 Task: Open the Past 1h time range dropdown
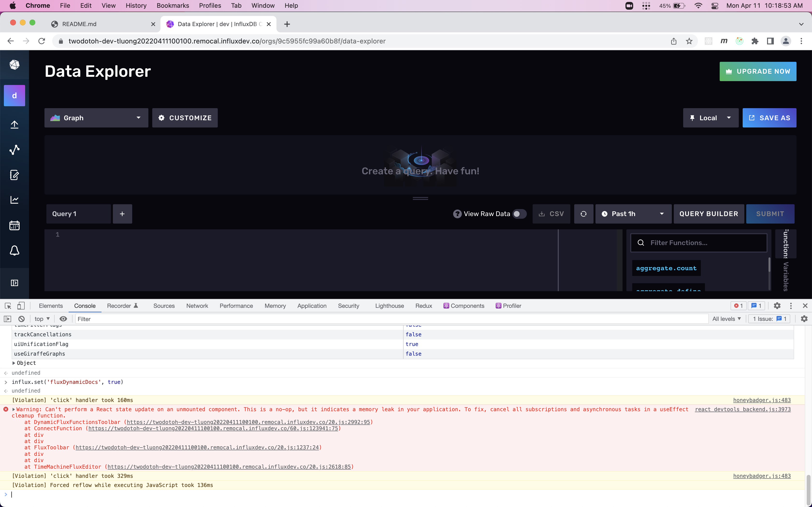click(633, 214)
